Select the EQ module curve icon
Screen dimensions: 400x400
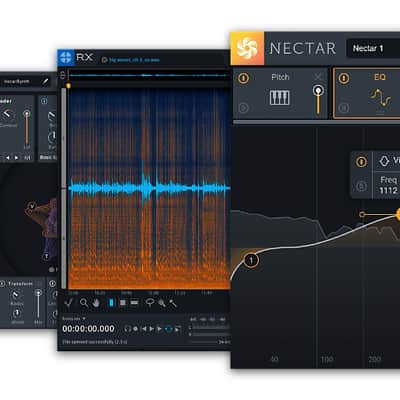pos(380,98)
